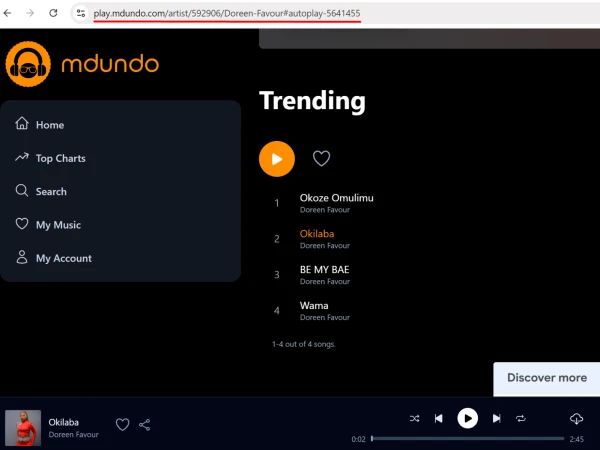
Task: Click the browser forward arrow
Action: click(30, 13)
